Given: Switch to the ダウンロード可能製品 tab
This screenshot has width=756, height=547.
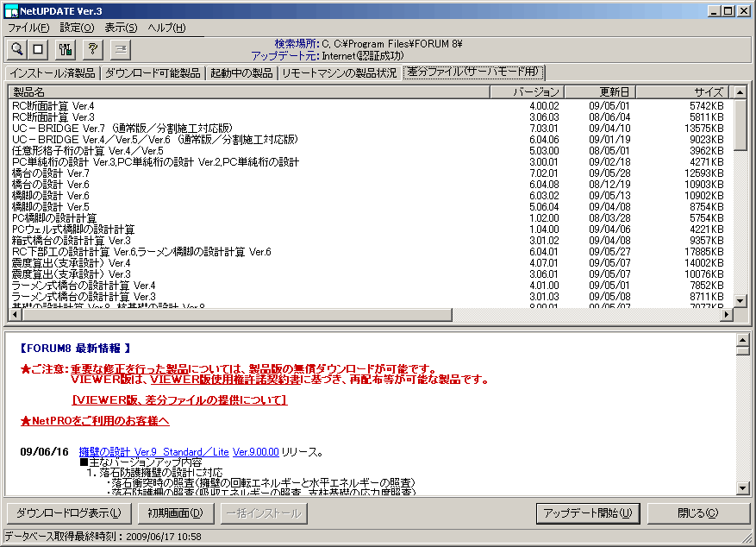Looking at the screenshot, I should (153, 73).
